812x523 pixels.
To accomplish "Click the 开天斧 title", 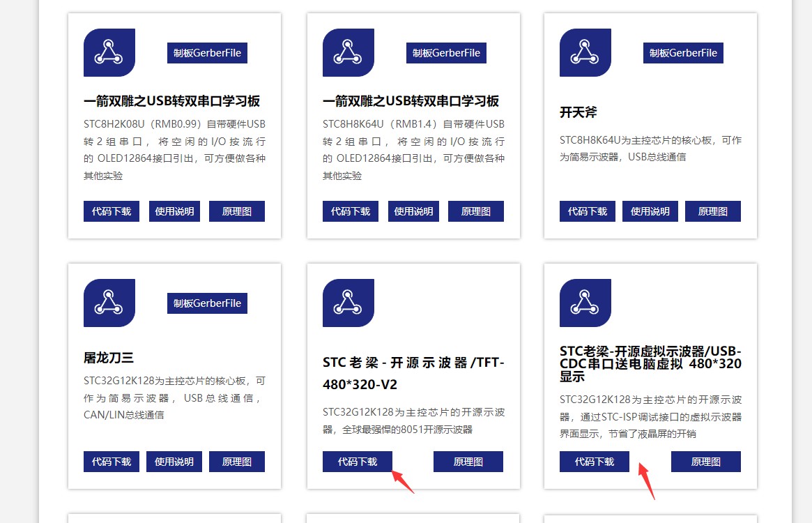I will (x=579, y=112).
